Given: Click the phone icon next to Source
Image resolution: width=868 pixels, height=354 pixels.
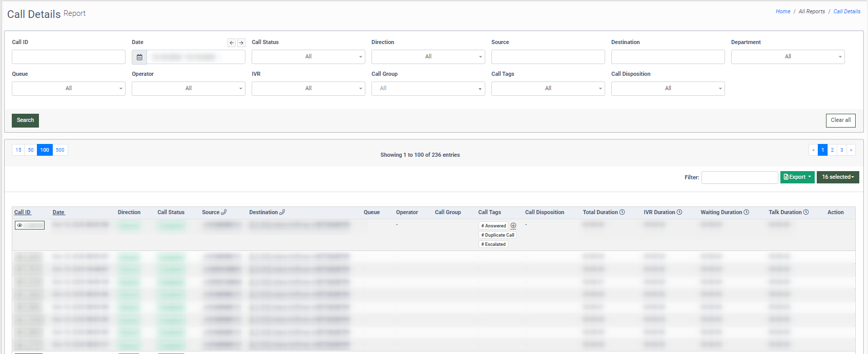Looking at the screenshot, I should point(223,212).
